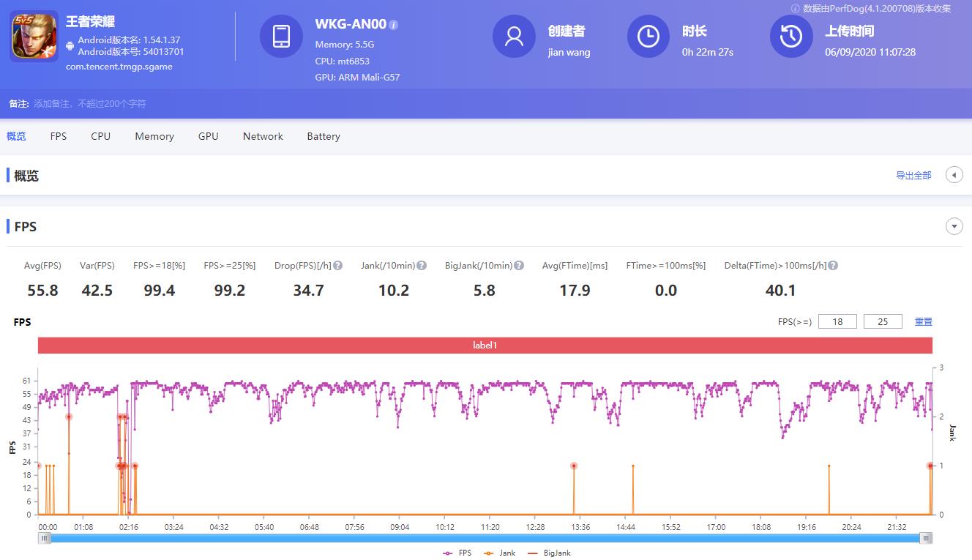Viewport: 972px width, 560px height.
Task: Click the FPS threshold field showing 18
Action: (x=837, y=321)
